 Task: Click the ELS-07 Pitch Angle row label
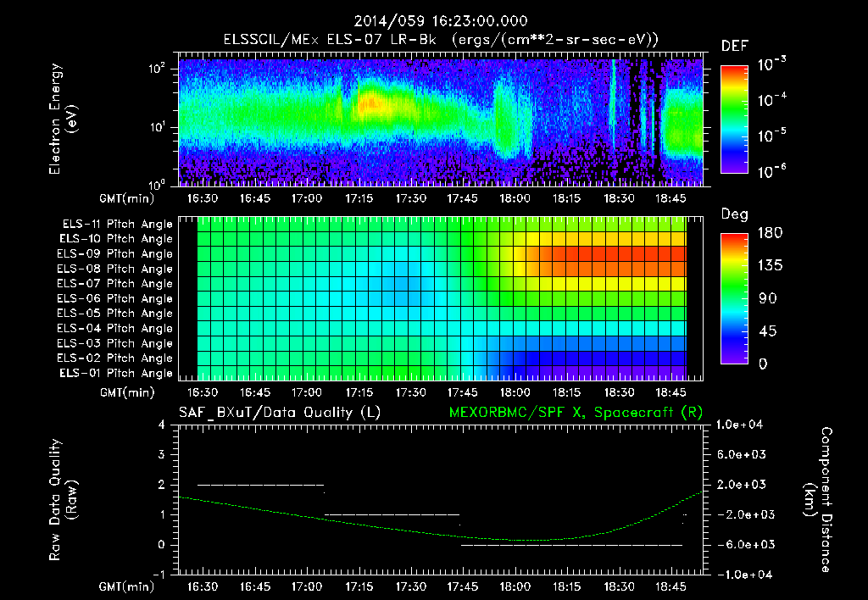[114, 283]
